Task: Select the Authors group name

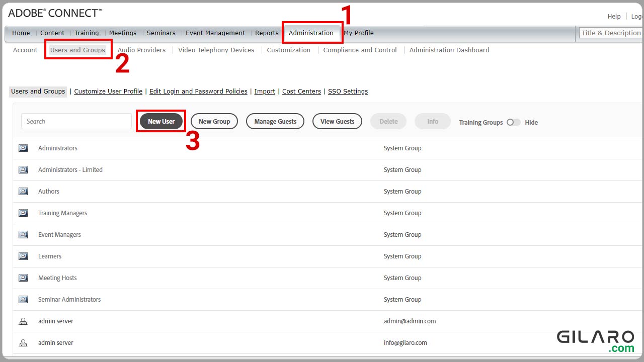Action: 49,192
